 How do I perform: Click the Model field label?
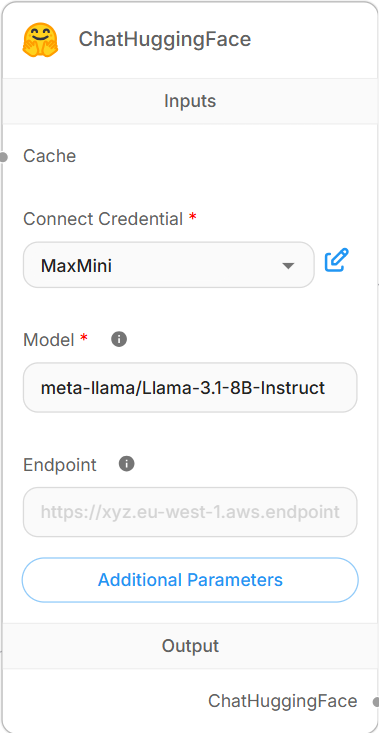click(x=49, y=340)
